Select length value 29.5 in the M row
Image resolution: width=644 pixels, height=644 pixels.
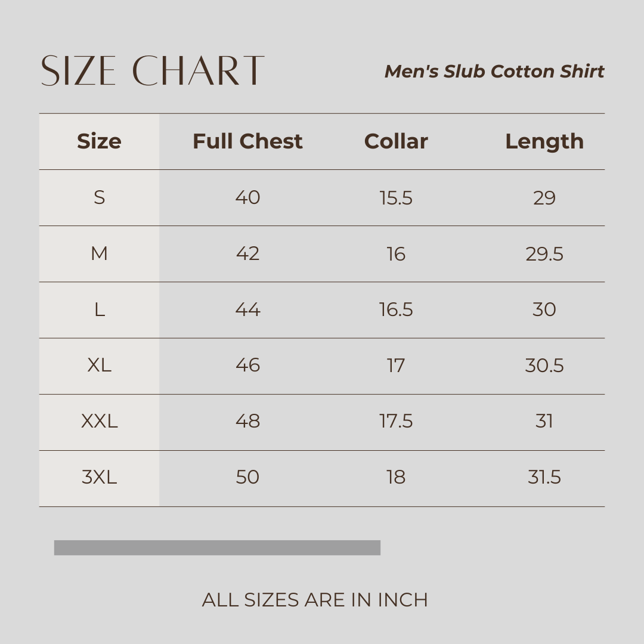coord(544,253)
